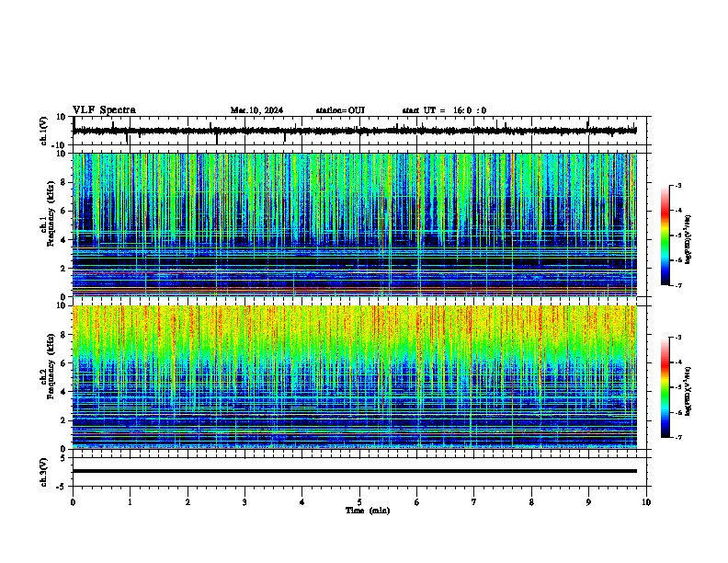The width and height of the screenshot is (728, 563).
Task: Click the ch.1 spectrogram plot area
Action: (x=355, y=224)
